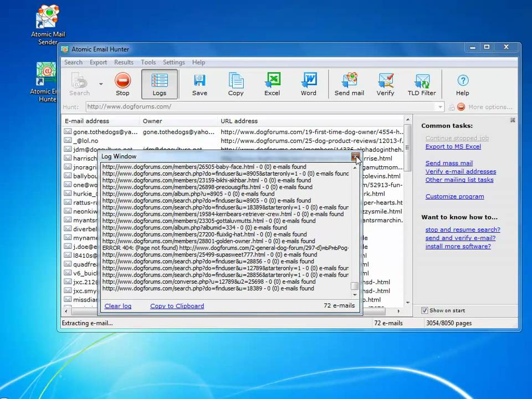Click results list scroll left arrow
The width and height of the screenshot is (532, 399).
pos(66,311)
